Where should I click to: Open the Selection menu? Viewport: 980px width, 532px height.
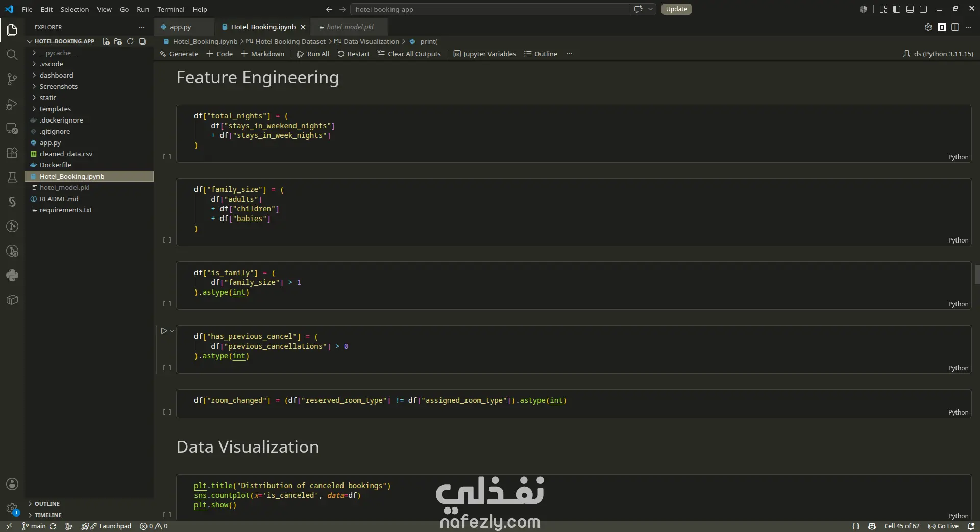[75, 9]
